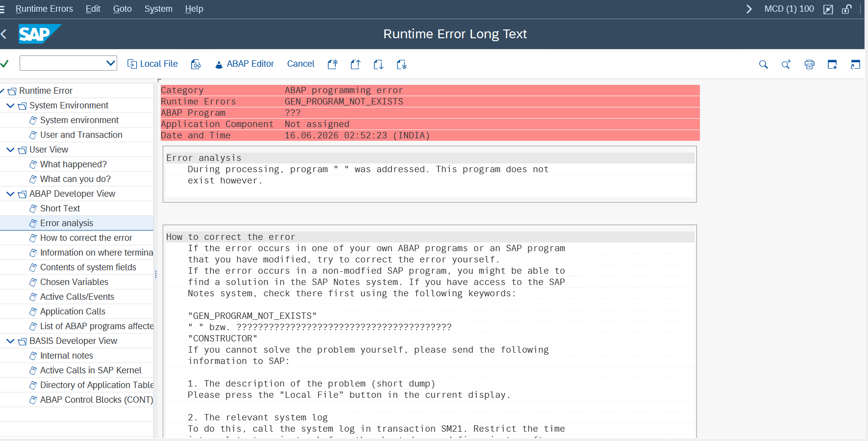Open the Runtime Errors menu
The width and height of the screenshot is (868, 441).
tap(44, 9)
